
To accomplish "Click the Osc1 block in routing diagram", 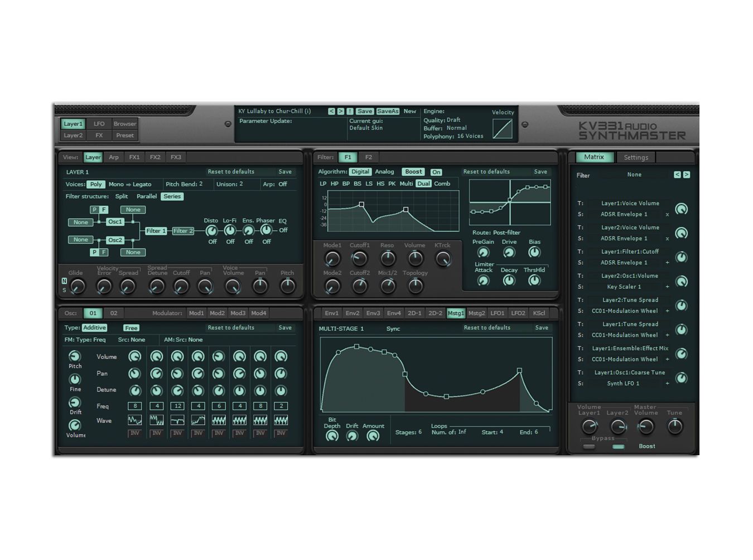I will point(115,222).
